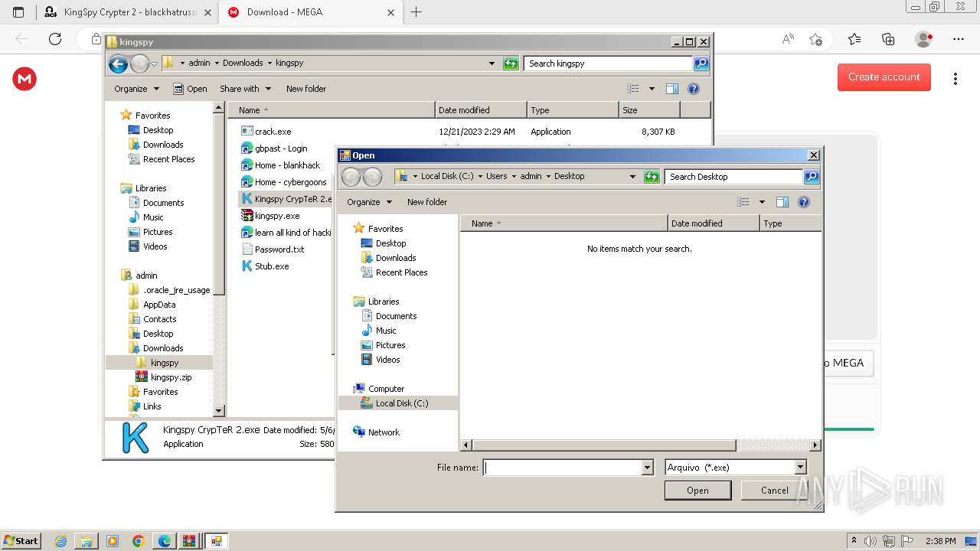The width and height of the screenshot is (980, 551).
Task: Click Search Desktop field
Action: click(x=733, y=177)
